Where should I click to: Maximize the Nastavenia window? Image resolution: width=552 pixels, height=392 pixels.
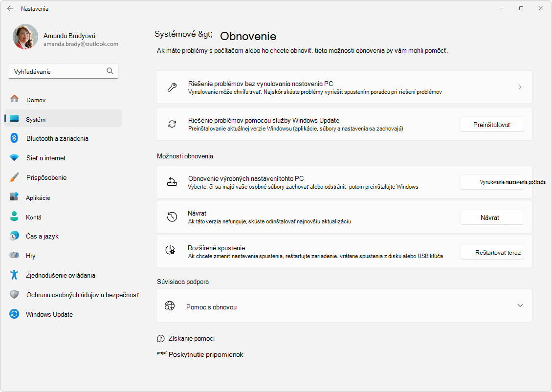point(521,8)
